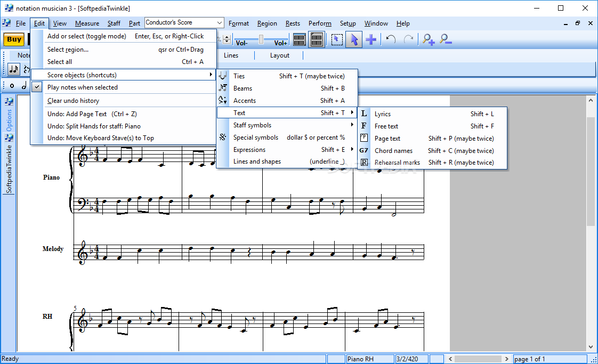The height and width of the screenshot is (364, 598).
Task: Select the Beams icon in submenu
Action: (x=223, y=88)
